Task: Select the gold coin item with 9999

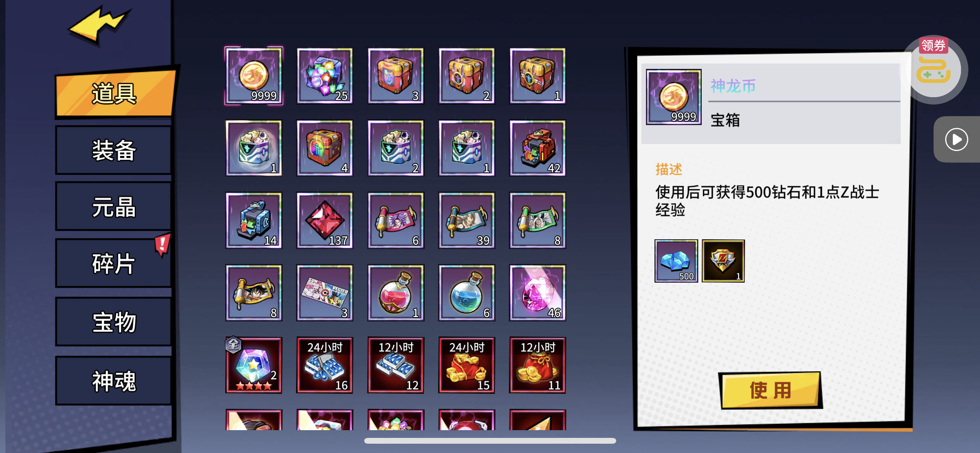Action: point(254,76)
